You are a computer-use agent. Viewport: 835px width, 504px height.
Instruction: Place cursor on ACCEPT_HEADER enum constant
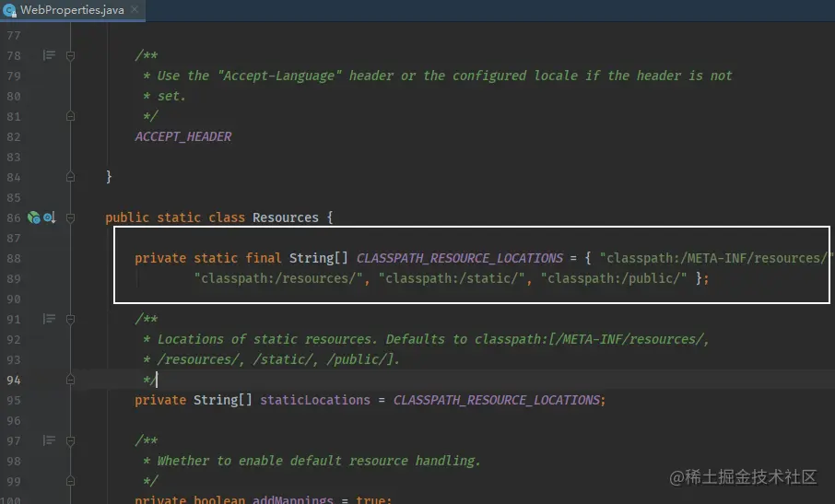tap(183, 136)
